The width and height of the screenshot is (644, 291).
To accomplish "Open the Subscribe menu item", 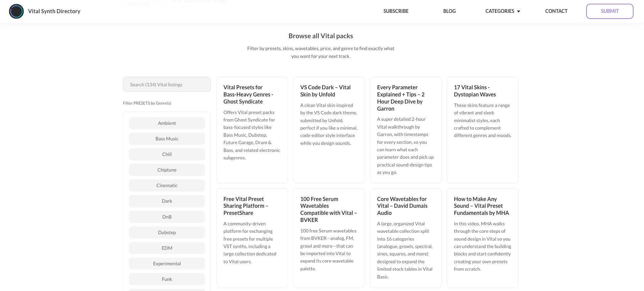I will click(396, 11).
